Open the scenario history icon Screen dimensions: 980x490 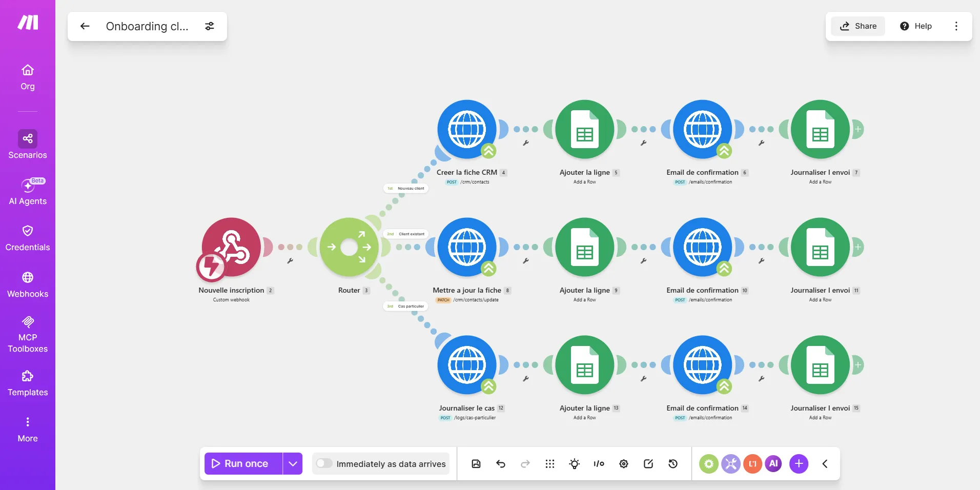(x=673, y=464)
